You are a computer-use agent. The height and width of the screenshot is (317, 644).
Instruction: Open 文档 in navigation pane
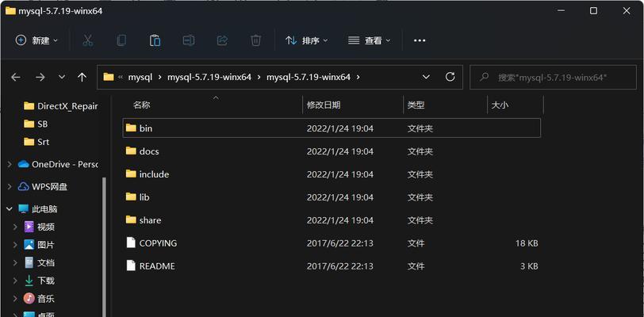click(39, 263)
